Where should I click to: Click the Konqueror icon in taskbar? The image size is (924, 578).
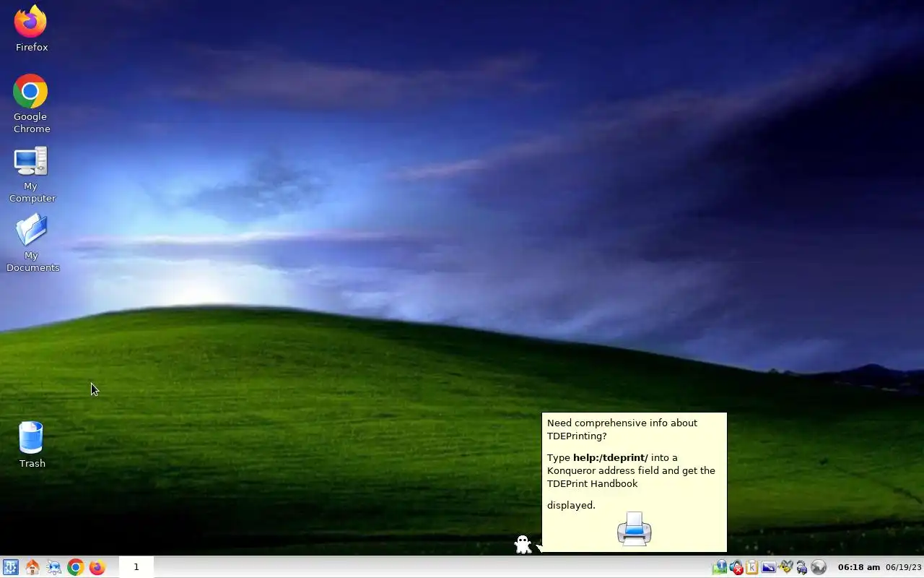pos(53,567)
